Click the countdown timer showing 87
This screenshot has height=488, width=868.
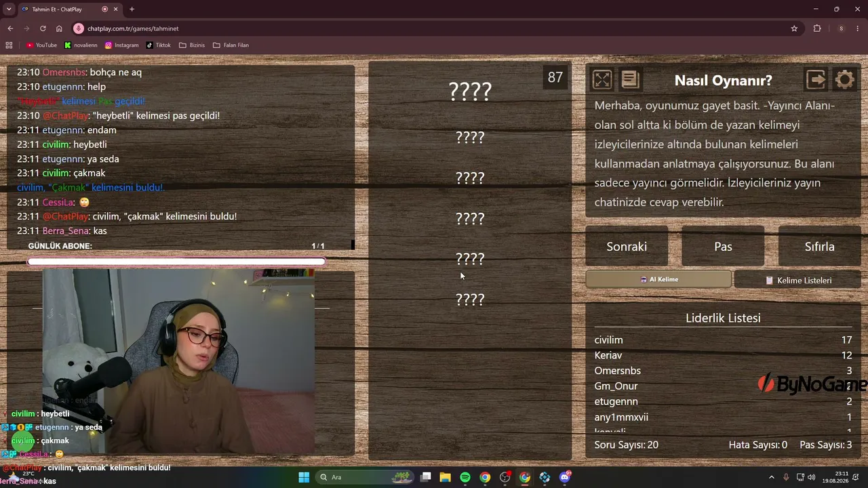(x=555, y=77)
